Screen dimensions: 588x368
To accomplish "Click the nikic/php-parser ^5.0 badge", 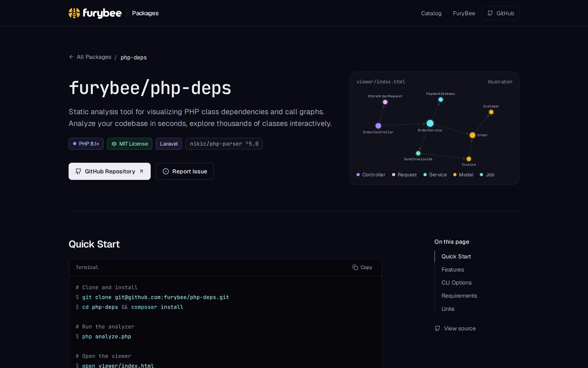I will click(x=224, y=144).
